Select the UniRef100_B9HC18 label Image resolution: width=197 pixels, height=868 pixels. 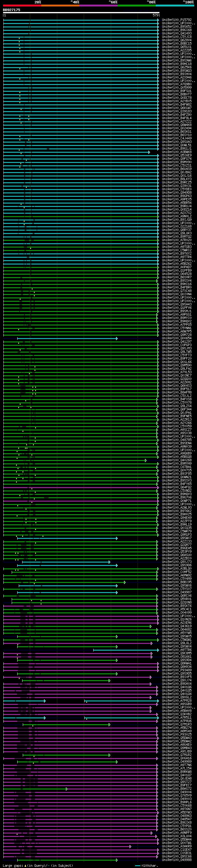[177, 64]
